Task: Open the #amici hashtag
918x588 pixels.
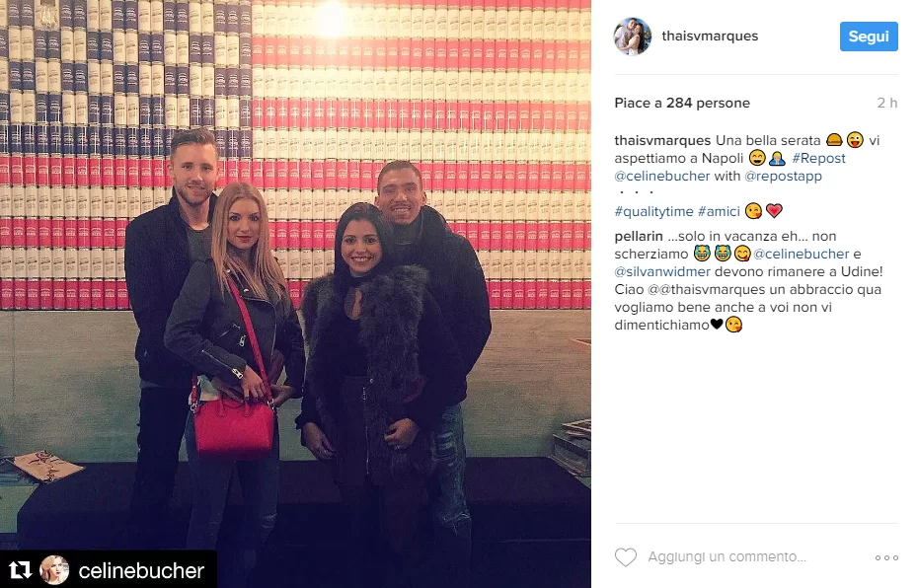Action: click(719, 211)
